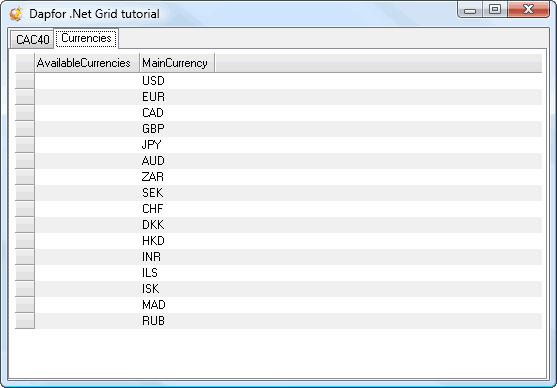
Task: Select the ZAR currency cell
Action: 177,177
